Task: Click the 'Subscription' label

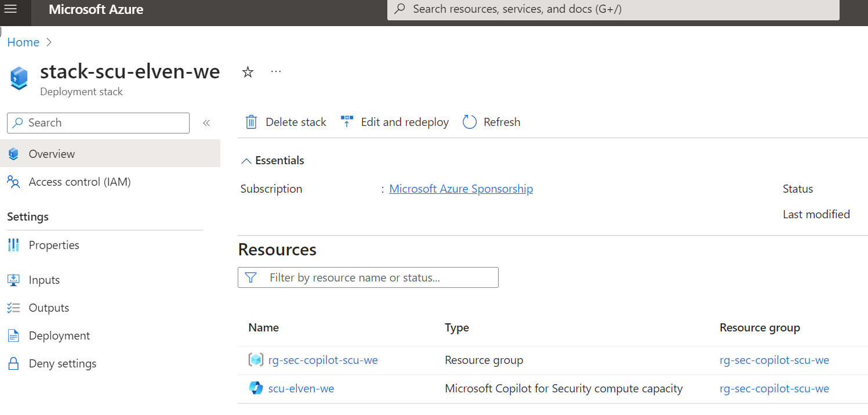Action: pos(271,189)
